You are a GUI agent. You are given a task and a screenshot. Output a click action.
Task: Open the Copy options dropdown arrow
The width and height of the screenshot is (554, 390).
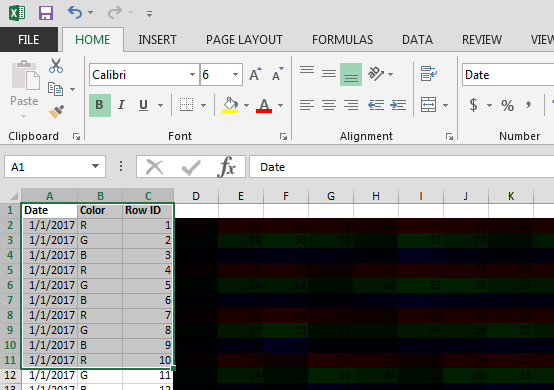click(72, 89)
